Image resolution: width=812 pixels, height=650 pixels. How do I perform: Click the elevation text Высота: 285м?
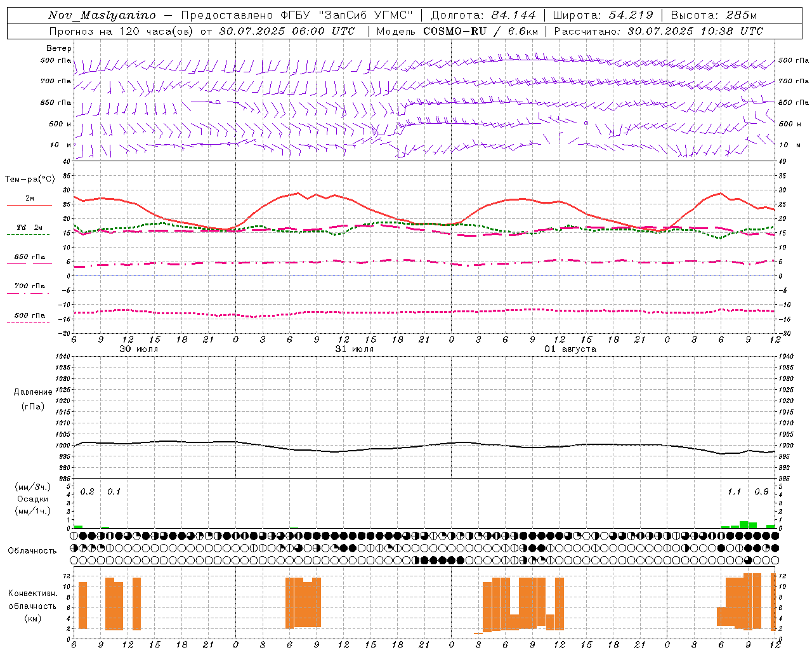coord(714,15)
